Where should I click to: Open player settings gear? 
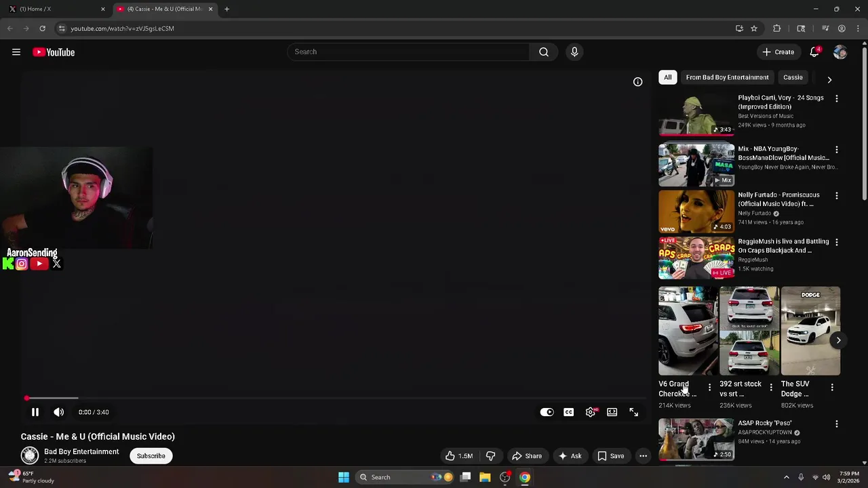click(x=591, y=412)
